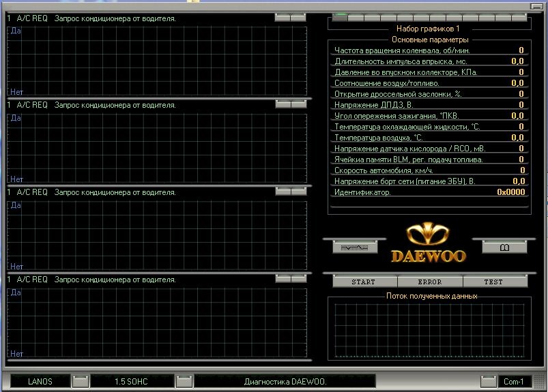
Task: Select 'Ячейкиа памяти BLM' parameter row
Action: point(429,159)
